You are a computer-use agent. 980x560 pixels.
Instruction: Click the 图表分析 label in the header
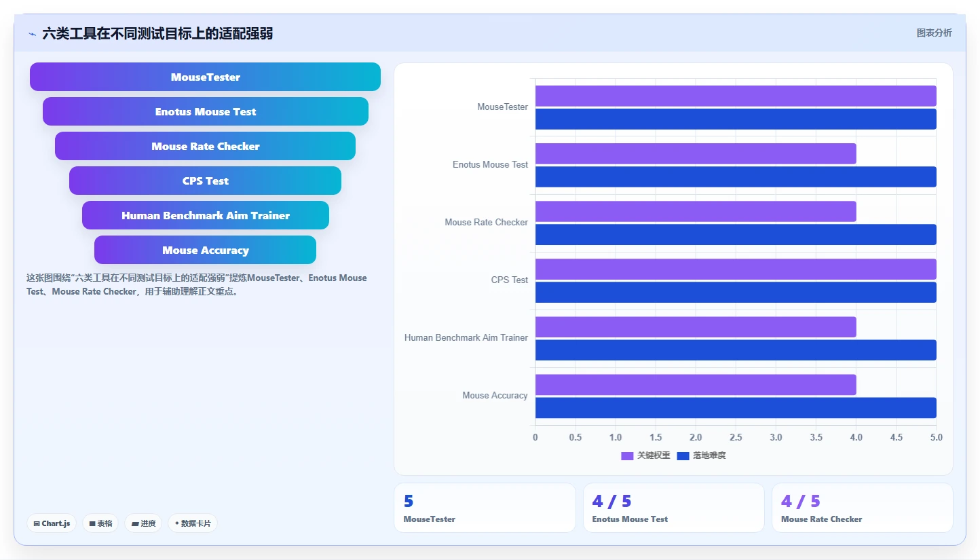point(934,33)
